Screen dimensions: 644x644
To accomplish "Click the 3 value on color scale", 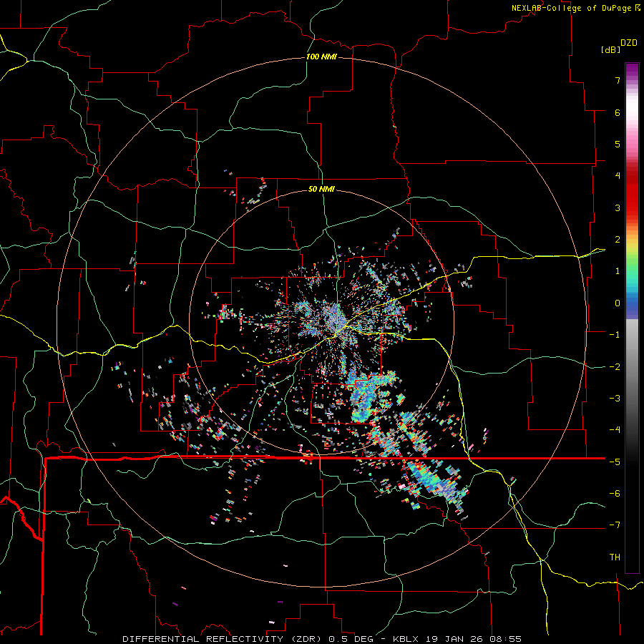I will (618, 208).
